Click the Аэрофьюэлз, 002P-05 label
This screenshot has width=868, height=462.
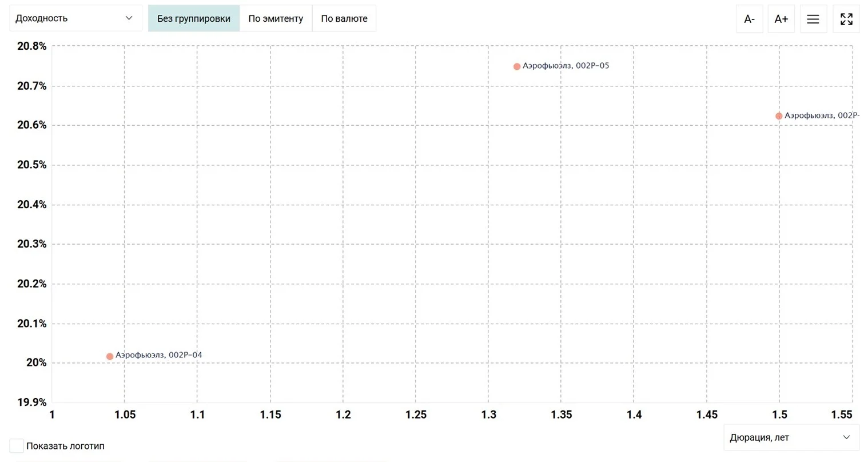pyautogui.click(x=566, y=66)
